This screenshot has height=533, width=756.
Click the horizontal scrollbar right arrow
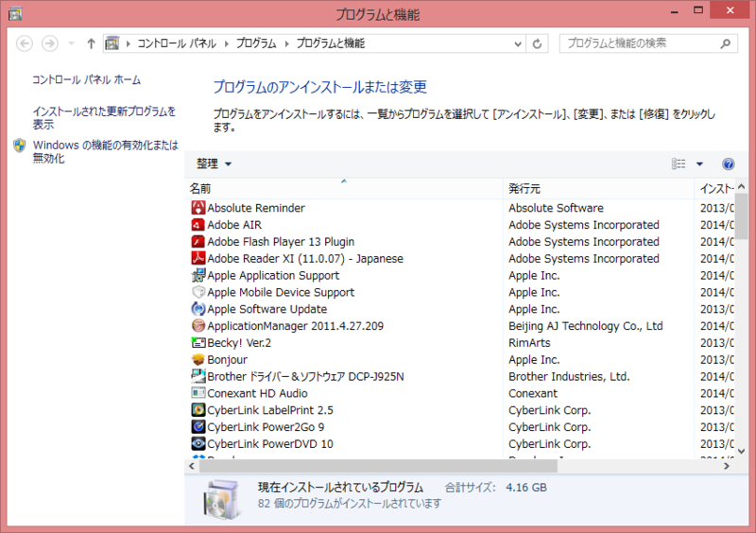[x=726, y=466]
